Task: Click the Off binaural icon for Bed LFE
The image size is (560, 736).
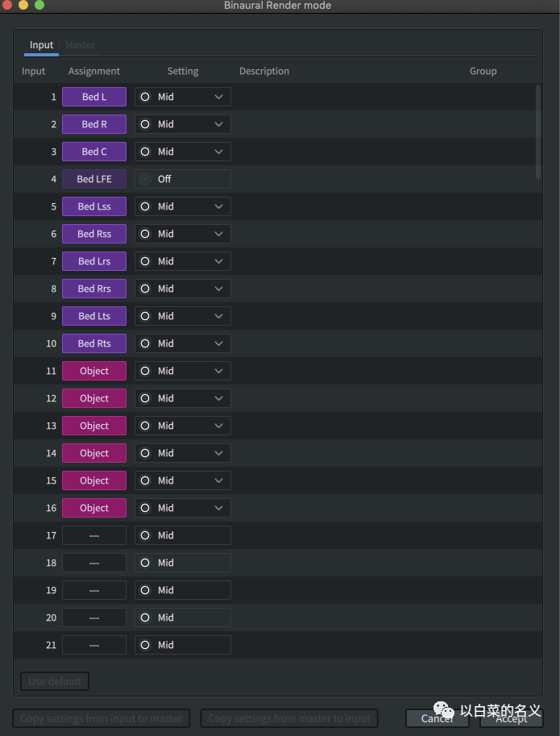Action: 145,179
